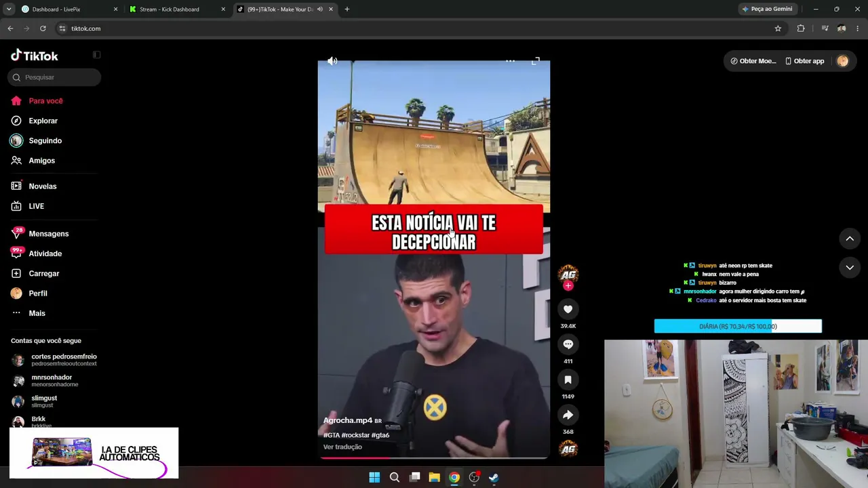Enter fullscreen mode on the video
868x488 pixels.
tap(536, 61)
